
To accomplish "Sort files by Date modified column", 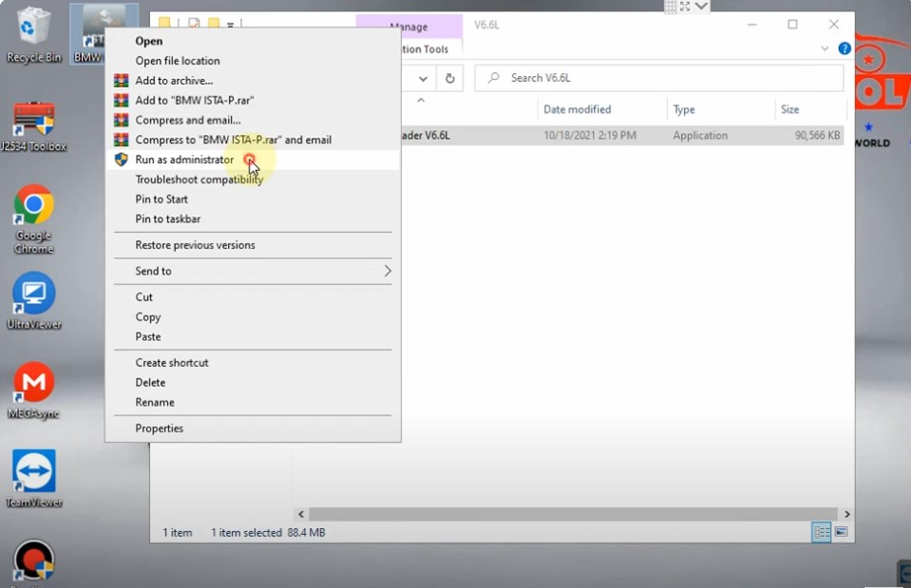I will 577,109.
